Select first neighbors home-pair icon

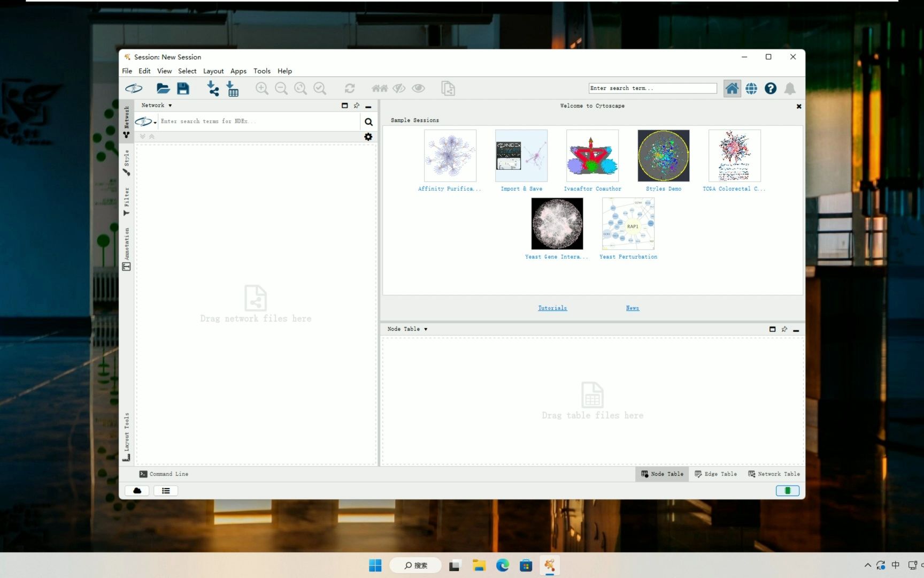(x=380, y=88)
